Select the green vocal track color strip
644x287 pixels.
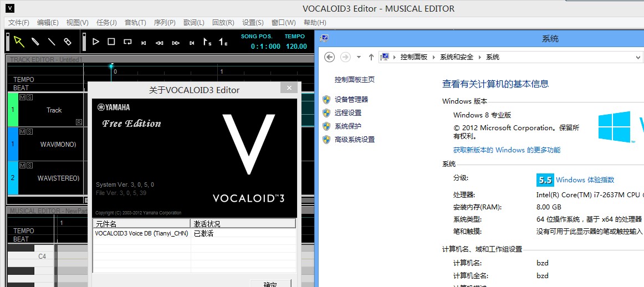click(x=13, y=110)
